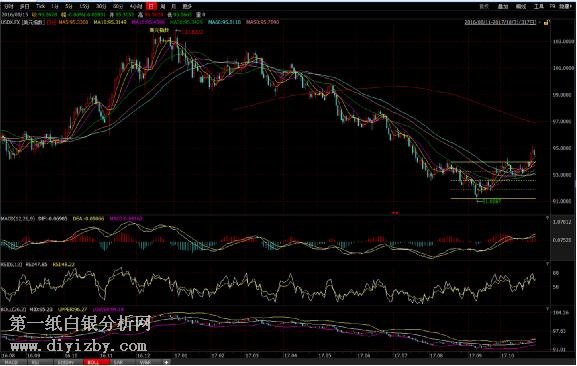Open the F9 menu at top right
Image resolution: width=577 pixels, height=366 pixels.
tap(552, 6)
